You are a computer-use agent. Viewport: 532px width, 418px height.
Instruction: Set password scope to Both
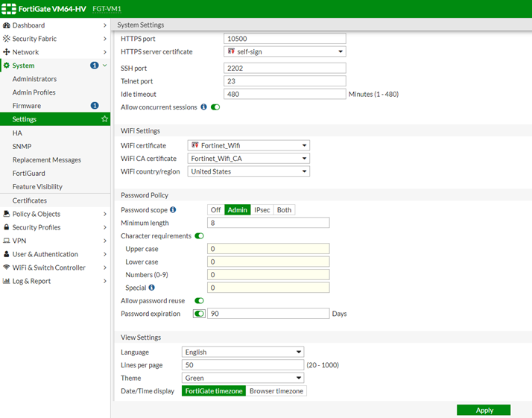284,210
